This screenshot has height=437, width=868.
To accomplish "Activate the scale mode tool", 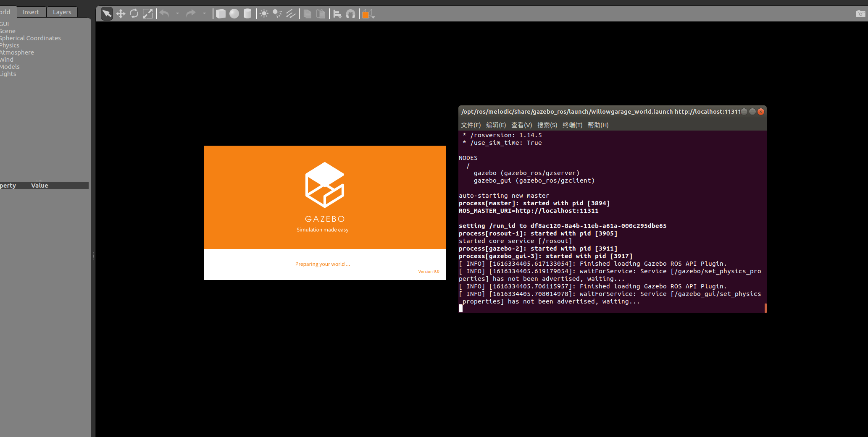I will click(147, 14).
